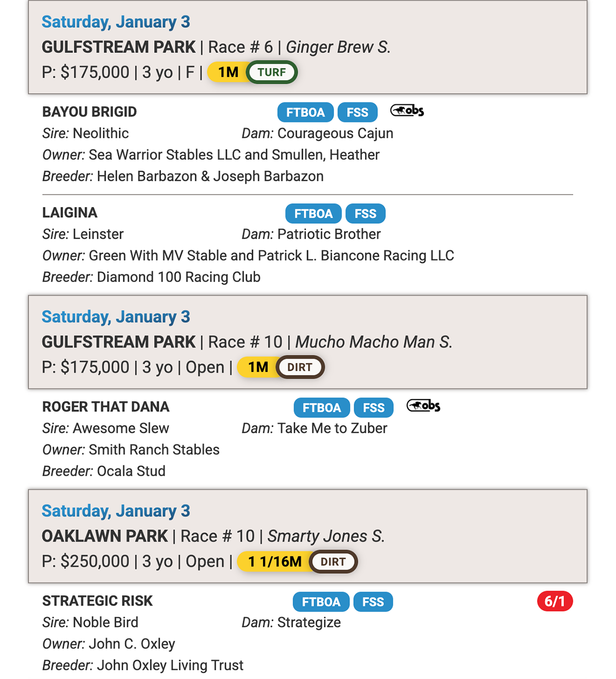Image resolution: width=616 pixels, height=679 pixels.
Task: Click the OBS logo beside Roger That Dana
Action: [423, 406]
